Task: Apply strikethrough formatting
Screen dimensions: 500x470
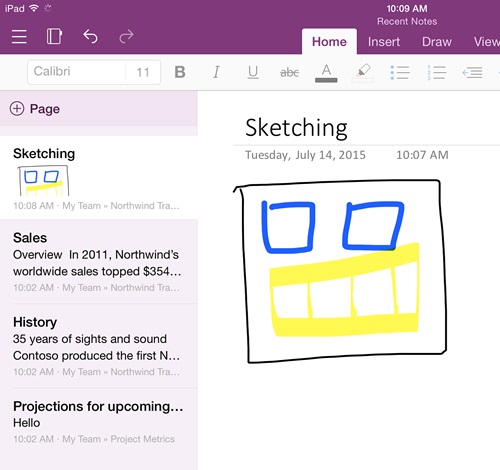Action: (x=290, y=72)
